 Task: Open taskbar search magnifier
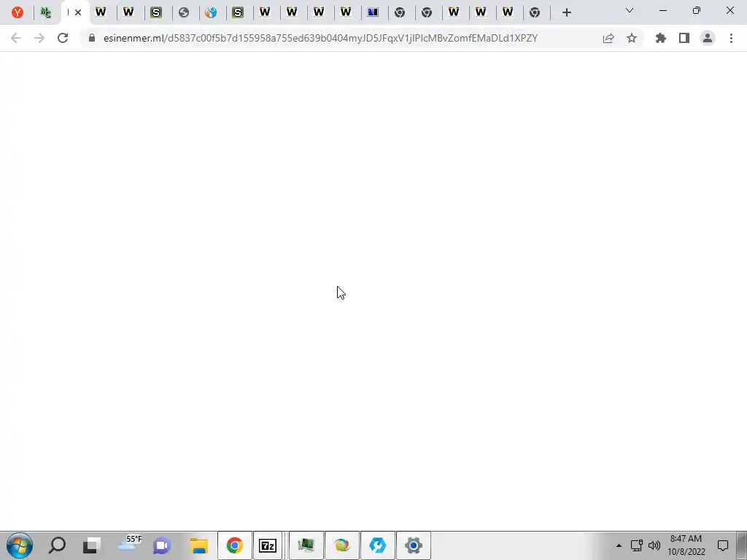pyautogui.click(x=57, y=545)
